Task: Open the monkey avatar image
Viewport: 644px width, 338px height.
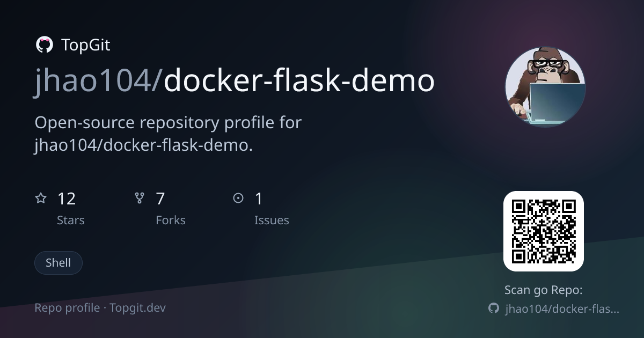Action: 545,87
